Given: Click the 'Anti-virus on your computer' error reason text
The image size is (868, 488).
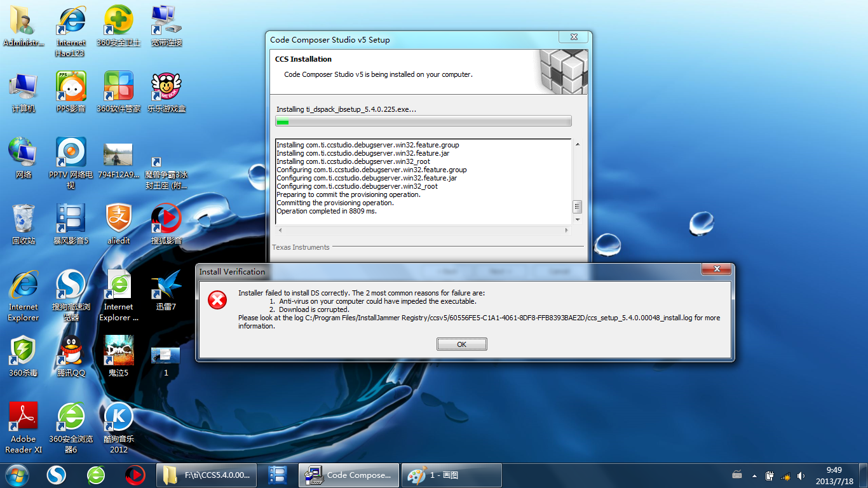Looking at the screenshot, I should click(x=378, y=301).
